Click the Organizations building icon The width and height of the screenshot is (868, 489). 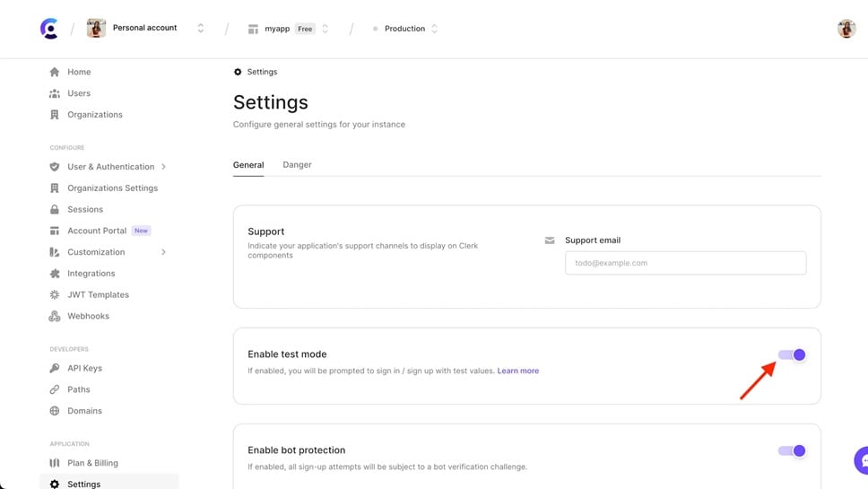(x=54, y=115)
